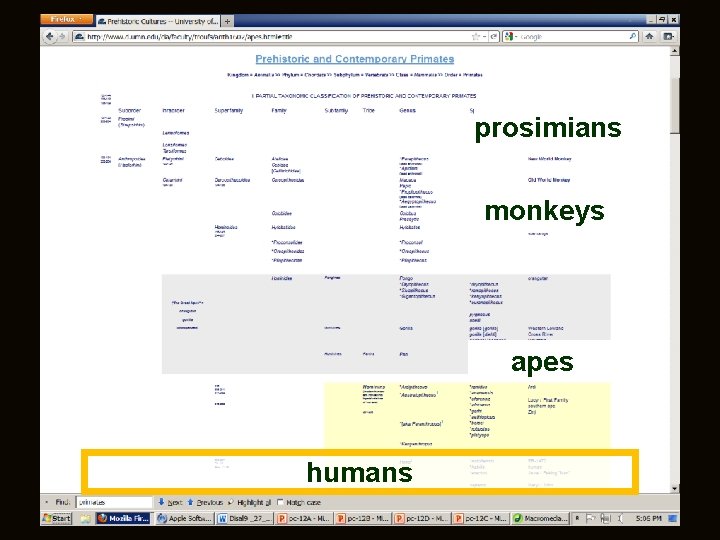
Task: Bookmark this page with the star icon
Action: pyautogui.click(x=475, y=36)
